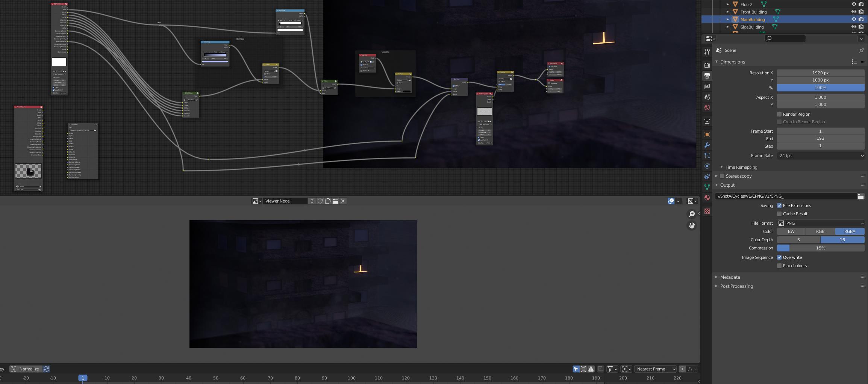The image size is (868, 384).
Task: Switch to the Render Properties tab
Action: click(x=707, y=65)
